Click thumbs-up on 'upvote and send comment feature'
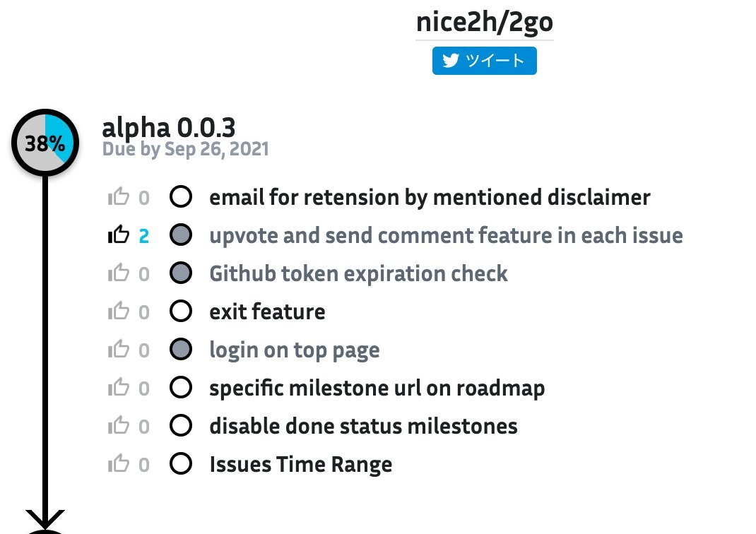The width and height of the screenshot is (756, 534). pyautogui.click(x=119, y=235)
